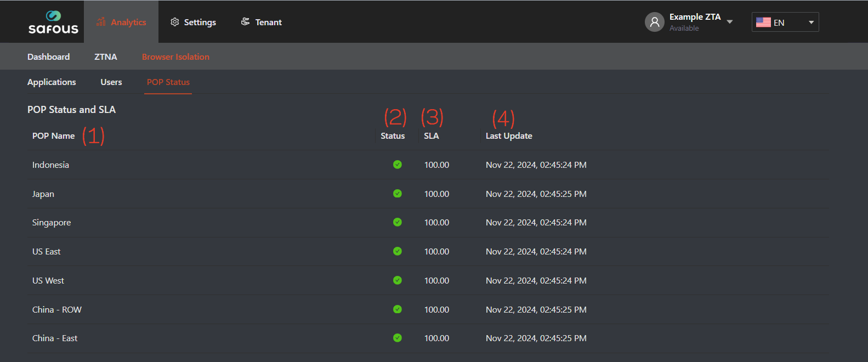Select the Japan POP name
Viewport: 868px width, 362px height.
coord(43,194)
